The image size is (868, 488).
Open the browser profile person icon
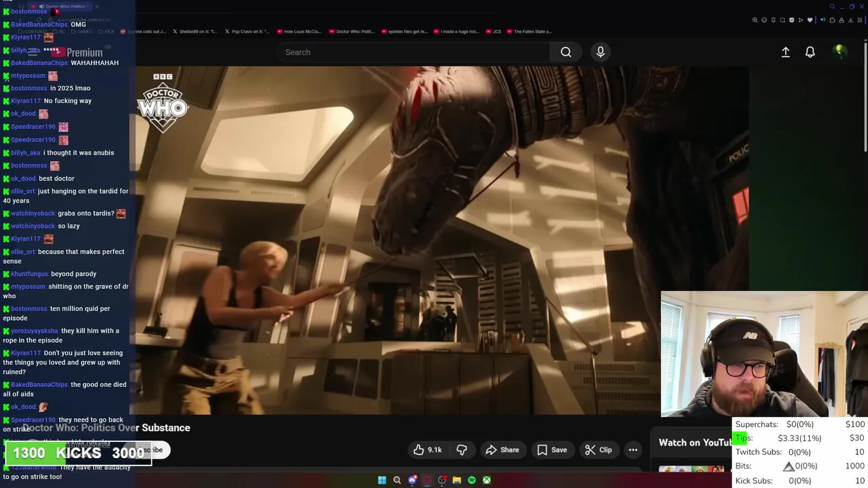click(842, 20)
